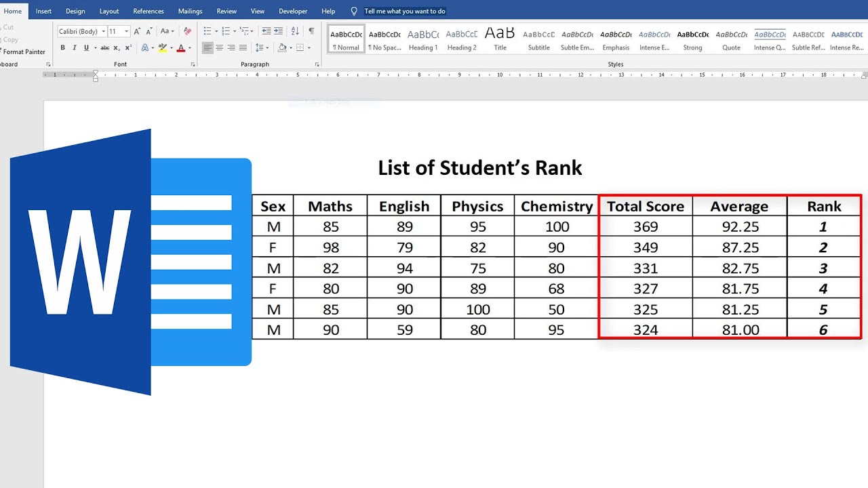Click the Average cell 87.25
Screen dimensions: 868x488
tap(740, 247)
